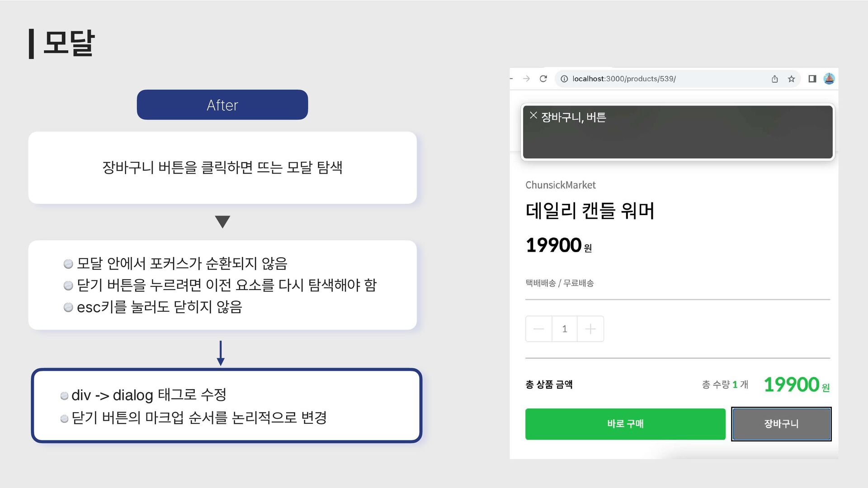Click the quantity input showing 1
The image size is (868, 488).
point(564,329)
